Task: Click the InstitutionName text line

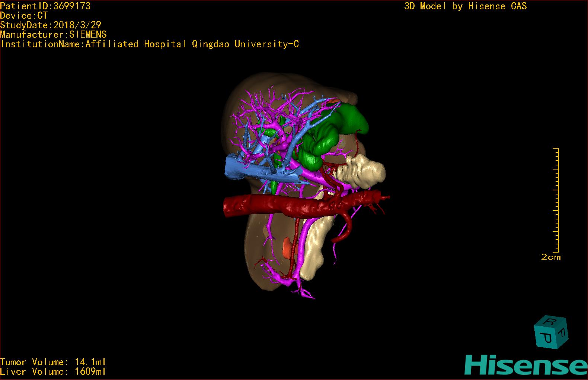Action: [150, 44]
